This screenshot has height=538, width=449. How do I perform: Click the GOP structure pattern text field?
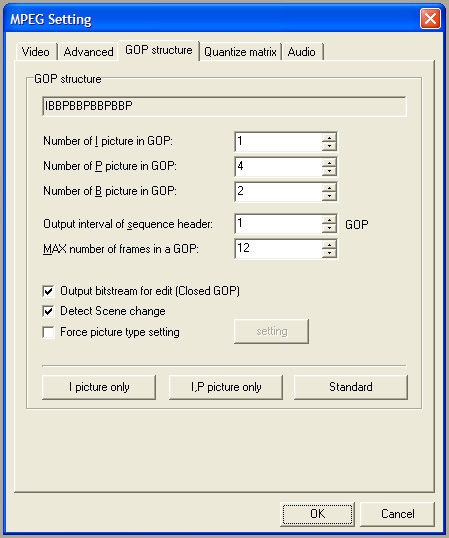pos(224,106)
